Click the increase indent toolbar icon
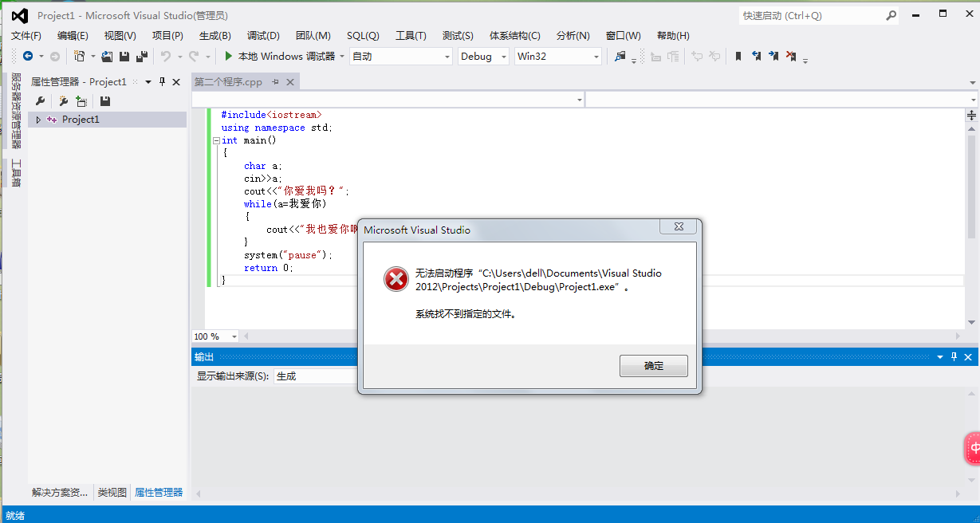This screenshot has width=980, height=523. point(673,57)
